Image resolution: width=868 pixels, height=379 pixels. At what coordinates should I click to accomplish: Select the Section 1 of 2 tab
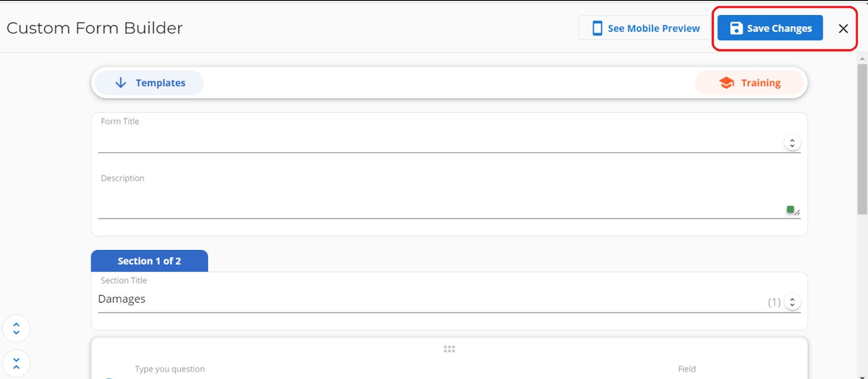coord(149,261)
